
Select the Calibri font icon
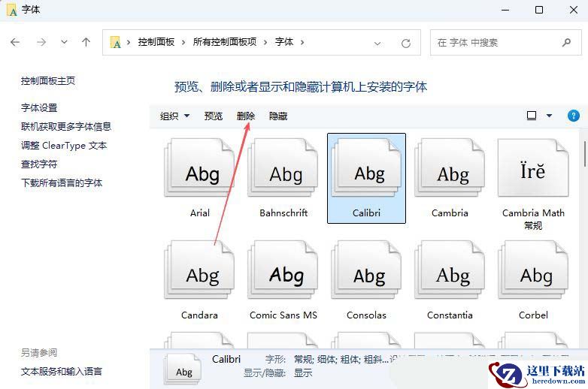[x=366, y=167]
